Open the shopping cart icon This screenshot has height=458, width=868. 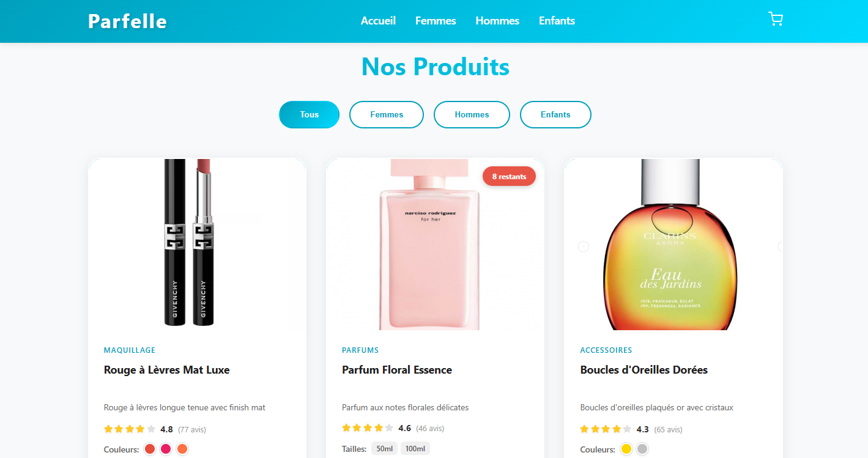[x=776, y=20]
